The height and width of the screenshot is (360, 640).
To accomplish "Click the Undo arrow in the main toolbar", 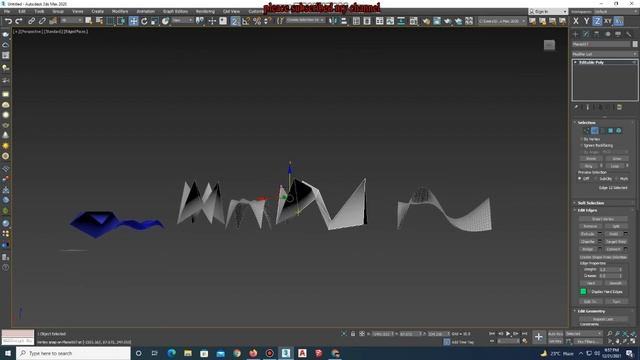I will 8,21.
